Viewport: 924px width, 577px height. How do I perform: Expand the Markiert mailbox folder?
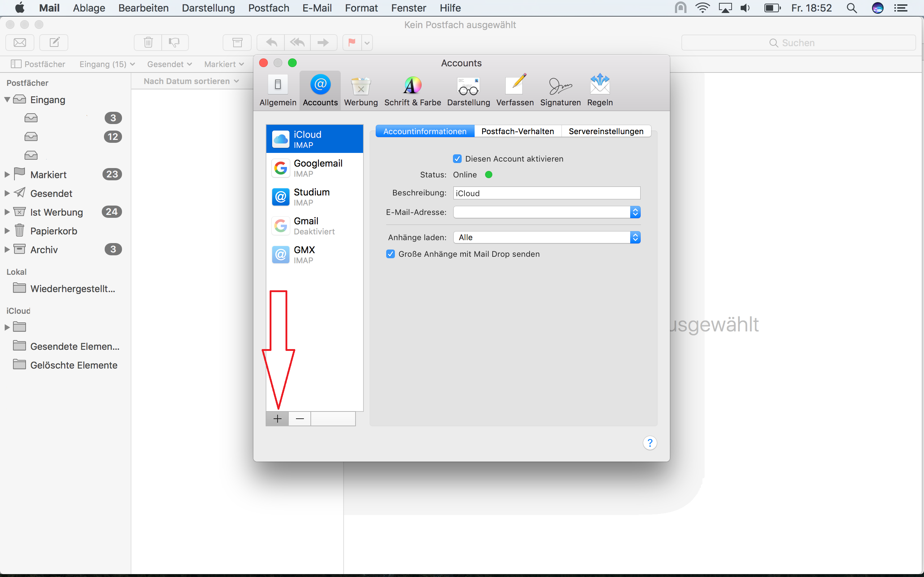click(x=7, y=175)
